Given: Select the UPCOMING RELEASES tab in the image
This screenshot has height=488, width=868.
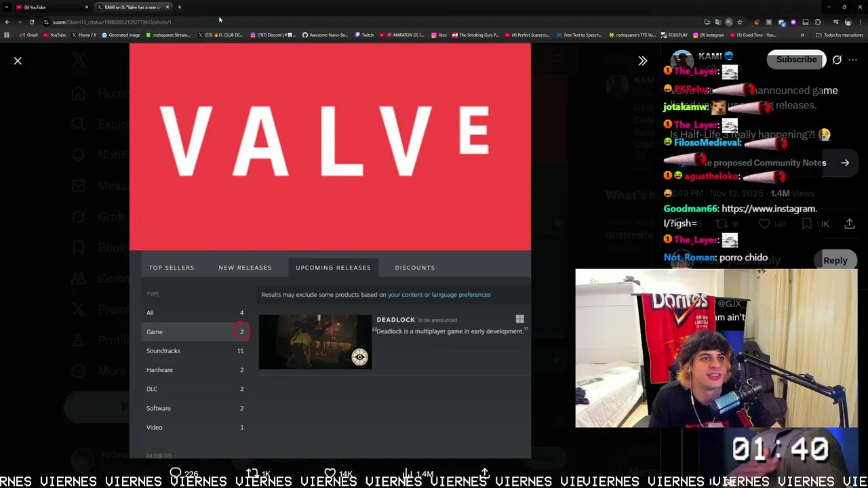Looking at the screenshot, I should [333, 268].
